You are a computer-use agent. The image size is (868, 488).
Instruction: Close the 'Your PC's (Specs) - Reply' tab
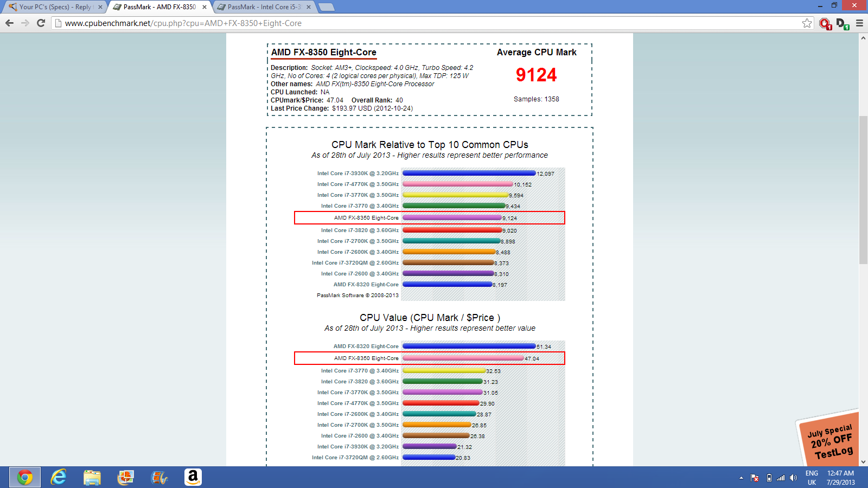(x=100, y=7)
